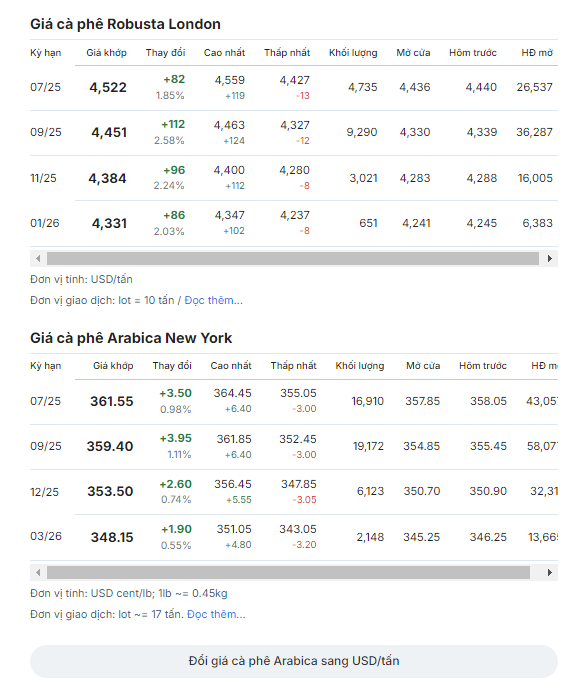Open Đọc thêm link under Robusta table
The image size is (580, 694).
(x=213, y=300)
